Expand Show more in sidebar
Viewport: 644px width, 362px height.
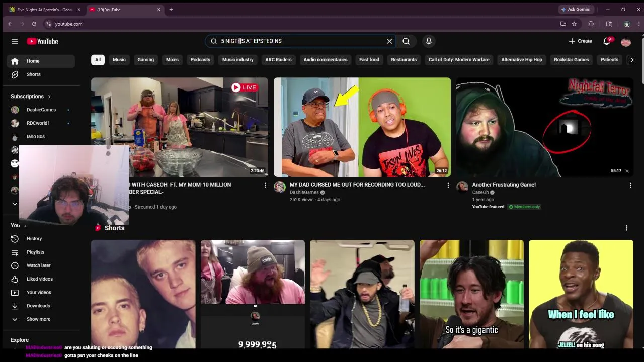click(41, 319)
